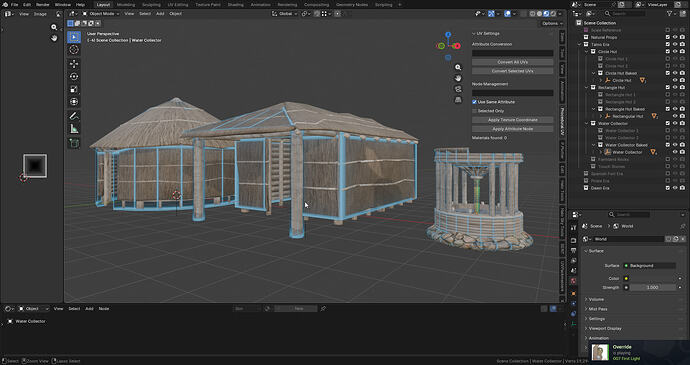Select the Add Cube tool
The width and height of the screenshot is (690, 365).
click(x=74, y=143)
